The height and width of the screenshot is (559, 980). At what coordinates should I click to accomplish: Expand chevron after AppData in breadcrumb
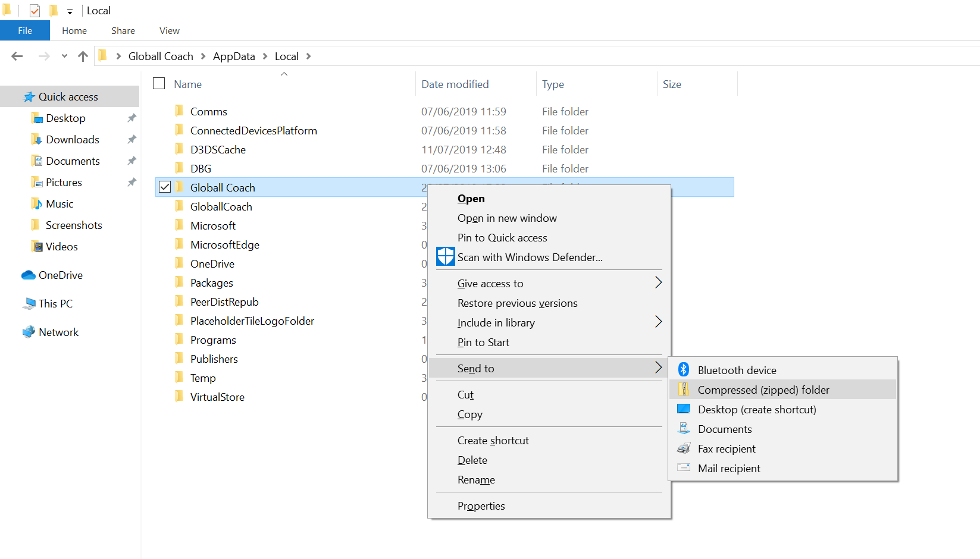click(265, 56)
